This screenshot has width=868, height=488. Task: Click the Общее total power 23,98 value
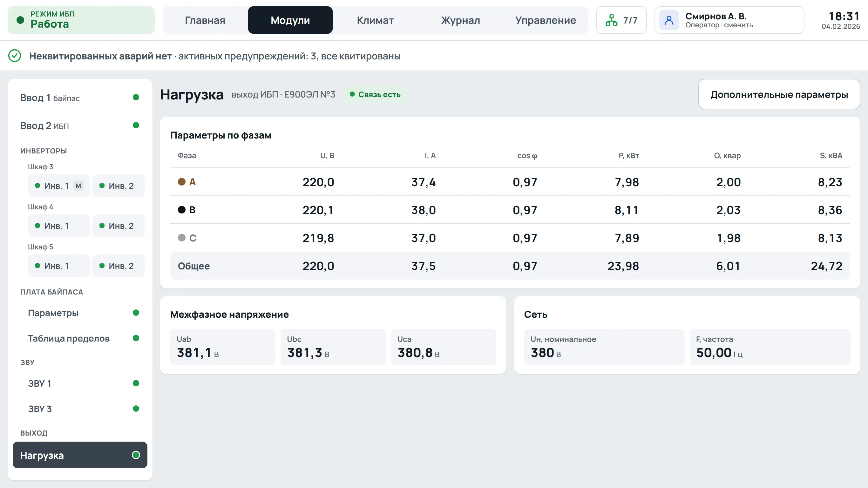(623, 266)
